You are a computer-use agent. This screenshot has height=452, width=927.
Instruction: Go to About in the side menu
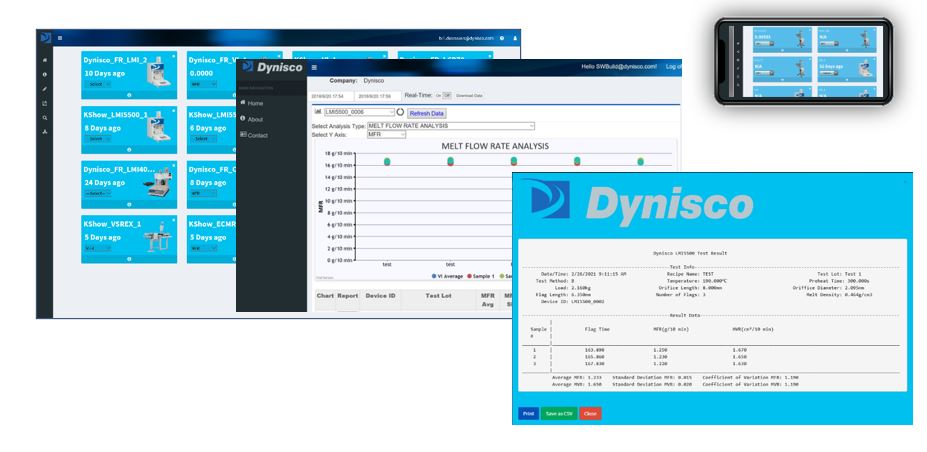pyautogui.click(x=255, y=119)
